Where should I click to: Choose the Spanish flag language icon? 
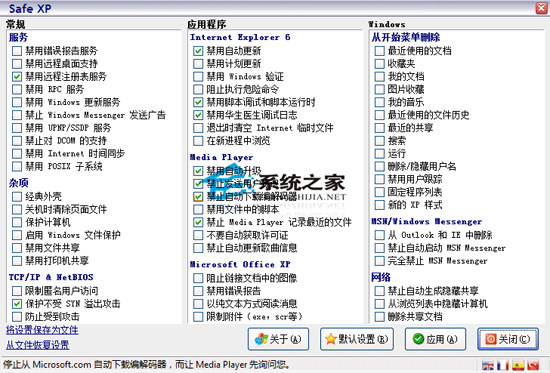tap(518, 365)
